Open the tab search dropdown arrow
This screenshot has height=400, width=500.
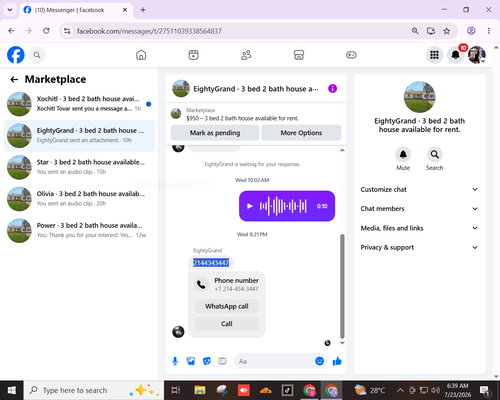coord(10,10)
